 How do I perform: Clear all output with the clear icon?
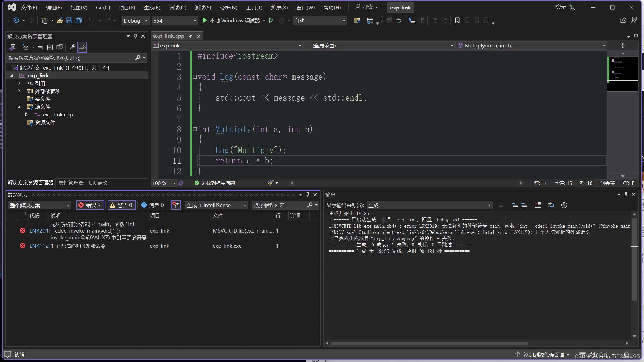point(538,205)
